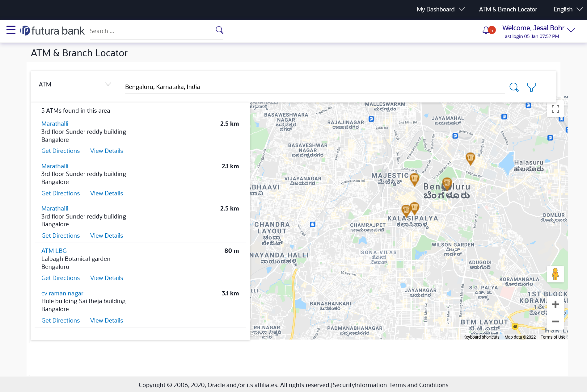Click the location search magnifier icon
This screenshot has height=392, width=587.
pos(514,87)
